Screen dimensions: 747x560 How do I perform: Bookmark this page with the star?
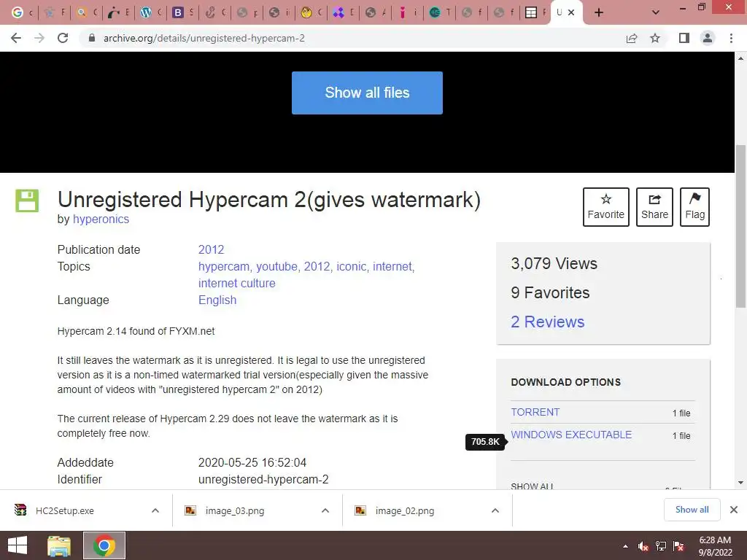coord(655,38)
